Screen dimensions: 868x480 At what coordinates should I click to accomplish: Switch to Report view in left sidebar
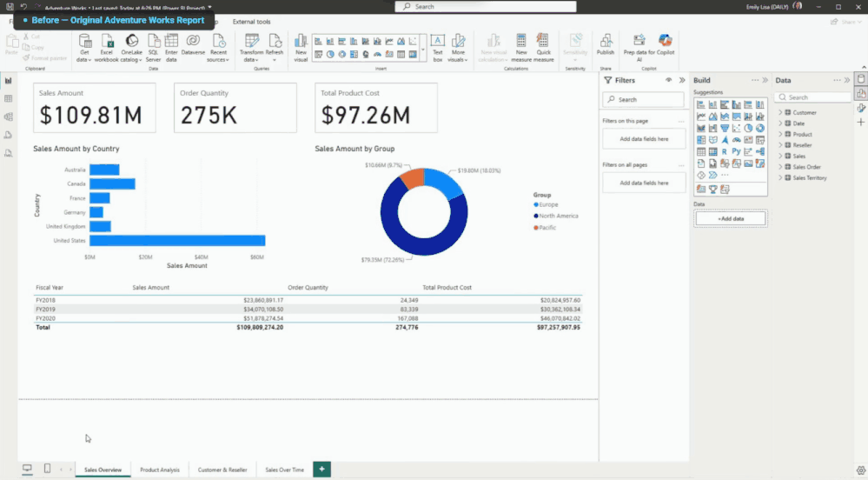[x=9, y=81]
